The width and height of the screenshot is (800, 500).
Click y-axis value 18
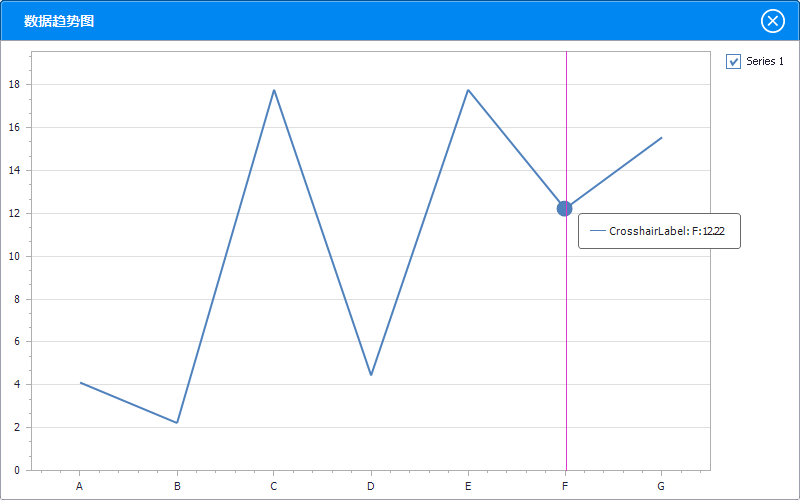point(14,85)
